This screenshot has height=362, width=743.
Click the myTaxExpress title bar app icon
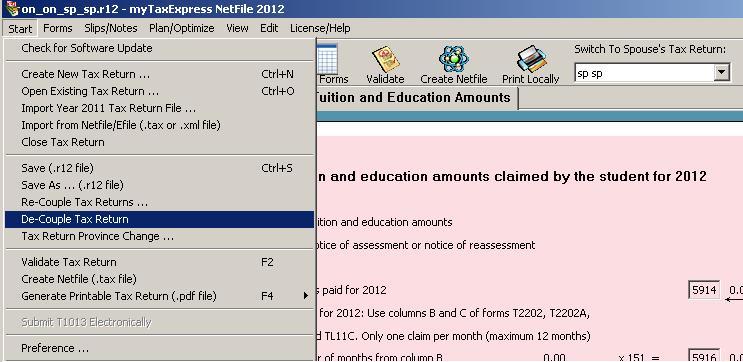pos(12,9)
